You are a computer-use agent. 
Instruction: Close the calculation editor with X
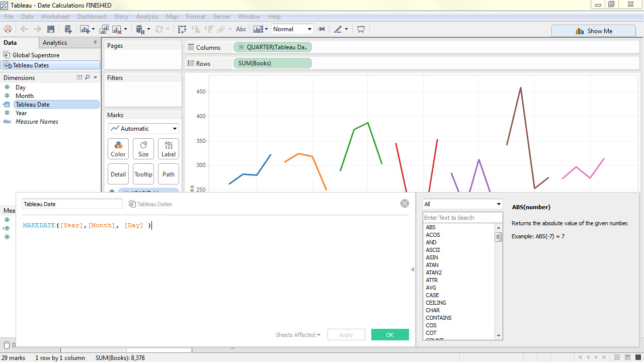[405, 204]
